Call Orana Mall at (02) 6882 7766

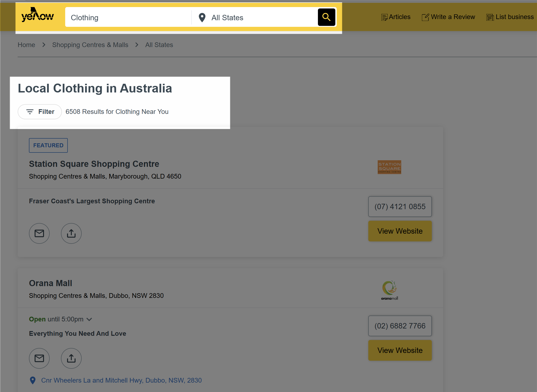[x=400, y=326]
